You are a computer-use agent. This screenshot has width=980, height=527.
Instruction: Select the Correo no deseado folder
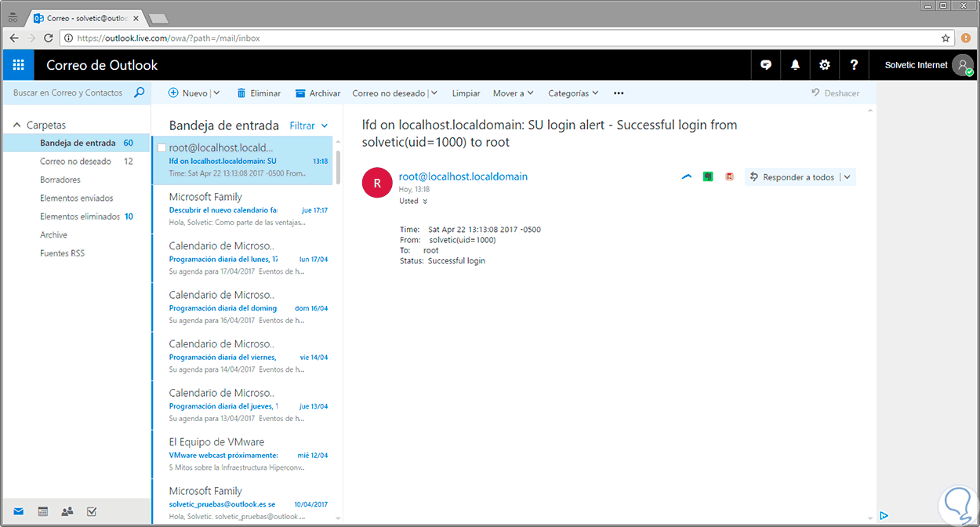(x=76, y=162)
